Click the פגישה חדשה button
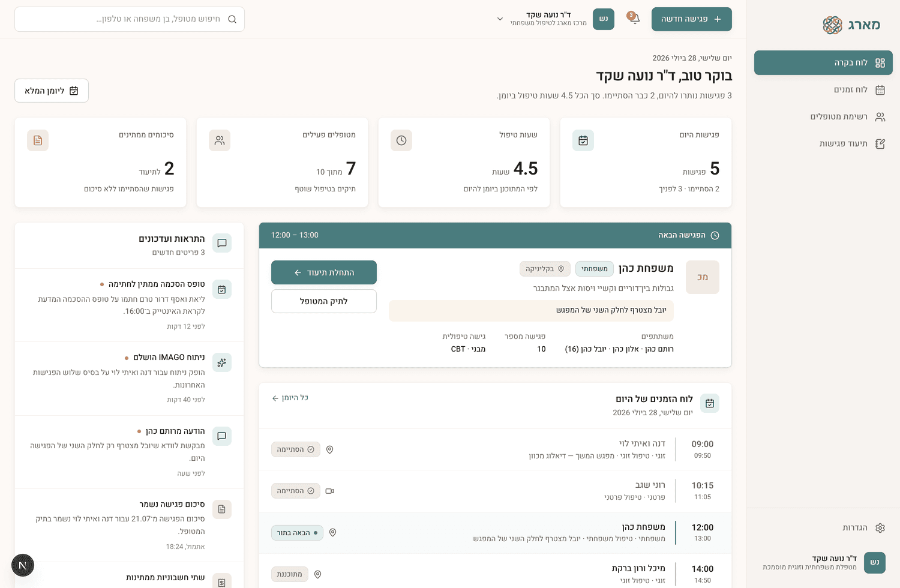Screen dimensions: 900x588 tap(692, 19)
